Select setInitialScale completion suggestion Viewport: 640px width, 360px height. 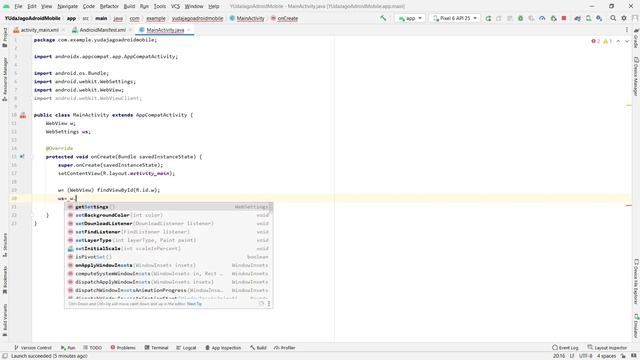(x=169, y=249)
